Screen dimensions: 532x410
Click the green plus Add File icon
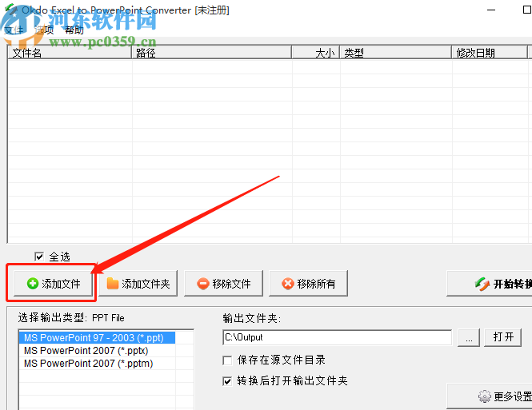pos(33,283)
